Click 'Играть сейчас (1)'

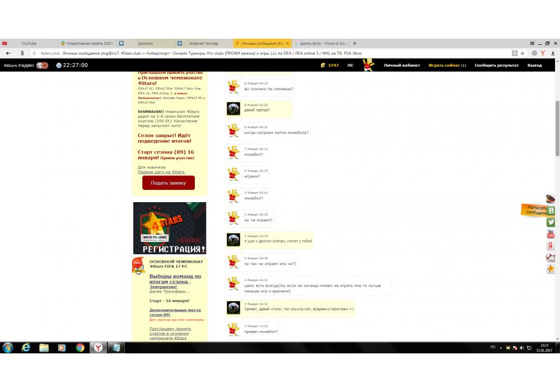[x=447, y=66]
